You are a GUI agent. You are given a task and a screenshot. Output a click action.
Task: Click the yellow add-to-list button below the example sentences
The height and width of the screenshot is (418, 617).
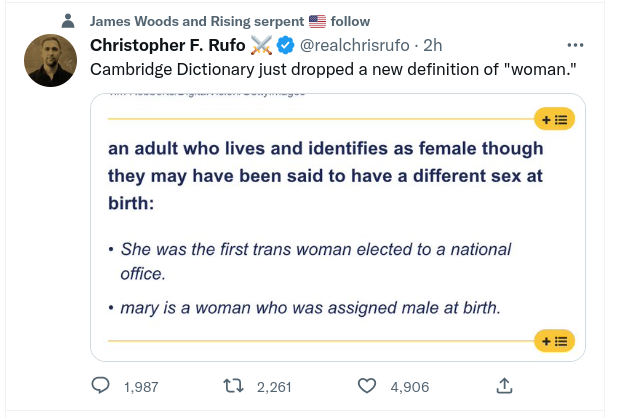[x=555, y=341]
